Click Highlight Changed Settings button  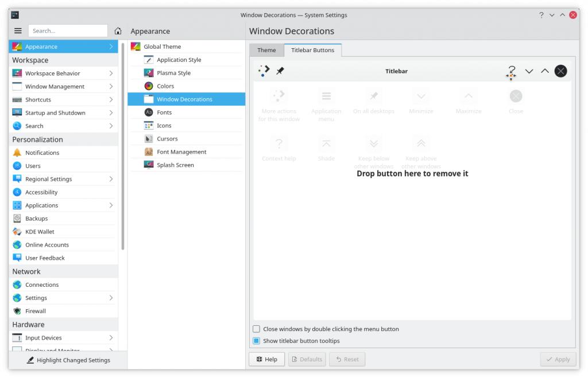coord(68,360)
